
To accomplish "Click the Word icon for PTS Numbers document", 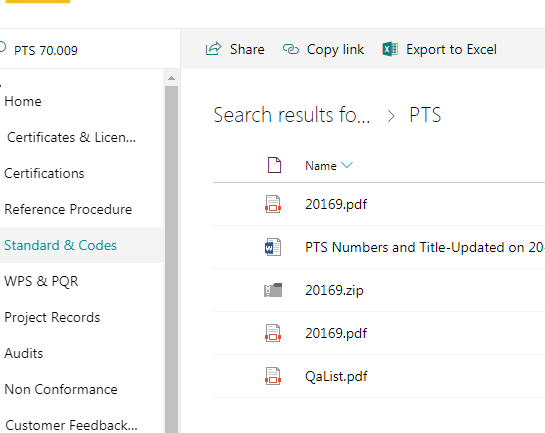I will (x=273, y=247).
